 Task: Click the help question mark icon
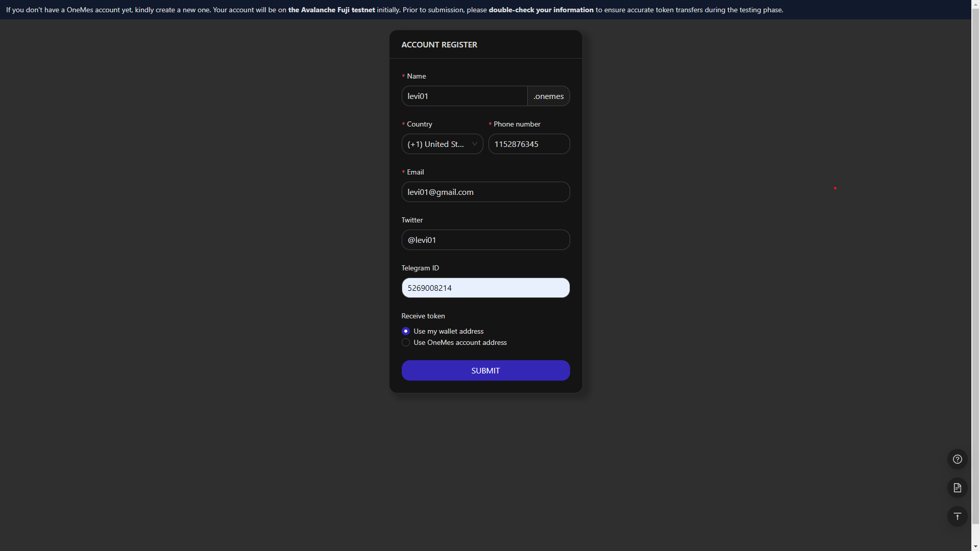coord(957,459)
